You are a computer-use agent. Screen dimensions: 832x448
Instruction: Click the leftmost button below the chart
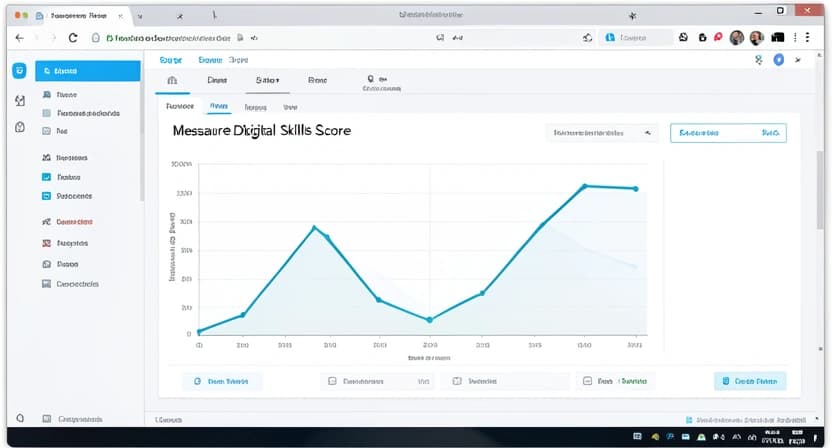(x=222, y=381)
